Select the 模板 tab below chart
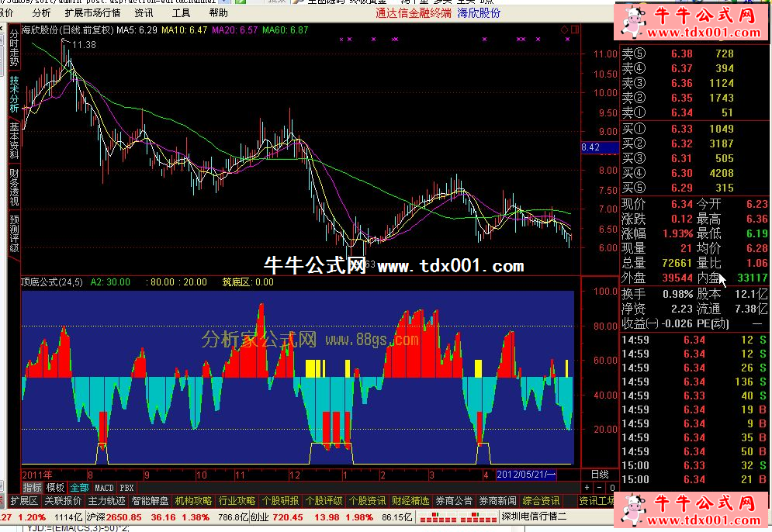The width and height of the screenshot is (772, 532). (55, 488)
